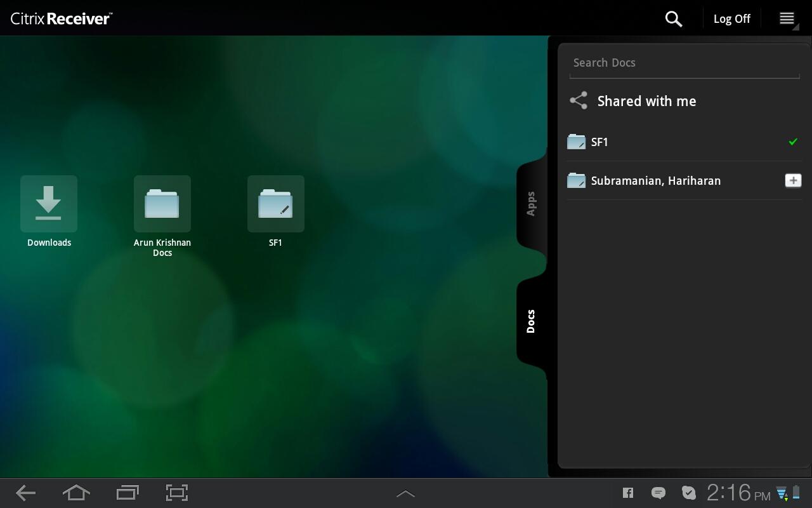812x508 pixels.
Task: Open the SF1 folder on home screen
Action: pyautogui.click(x=275, y=204)
